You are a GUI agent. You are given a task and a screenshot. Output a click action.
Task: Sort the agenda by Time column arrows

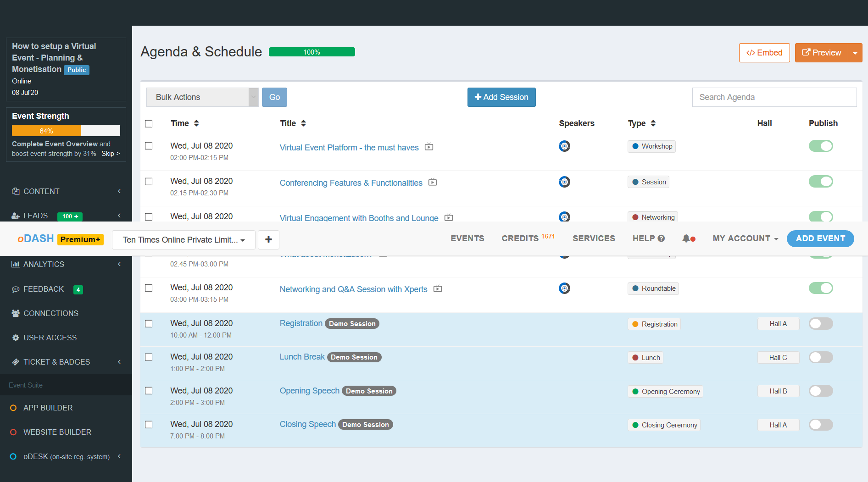point(196,123)
